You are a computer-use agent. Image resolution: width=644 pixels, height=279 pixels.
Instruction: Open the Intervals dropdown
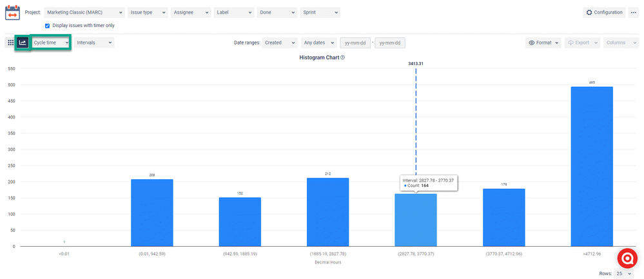pyautogui.click(x=94, y=43)
